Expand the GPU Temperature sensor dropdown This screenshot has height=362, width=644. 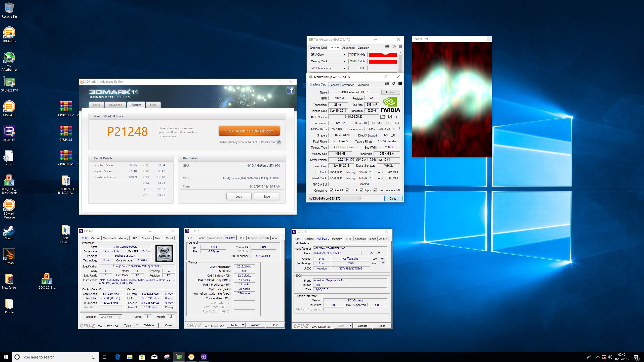tap(344, 68)
